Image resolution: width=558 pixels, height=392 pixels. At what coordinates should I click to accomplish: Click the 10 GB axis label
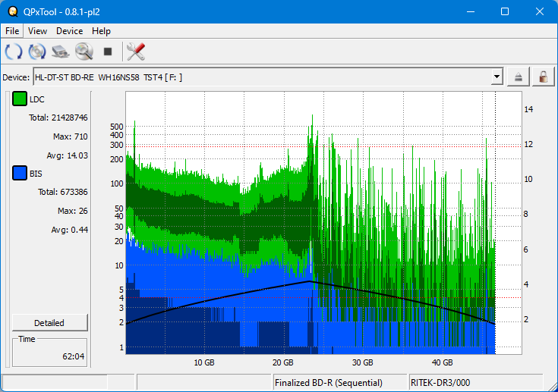[x=204, y=362]
